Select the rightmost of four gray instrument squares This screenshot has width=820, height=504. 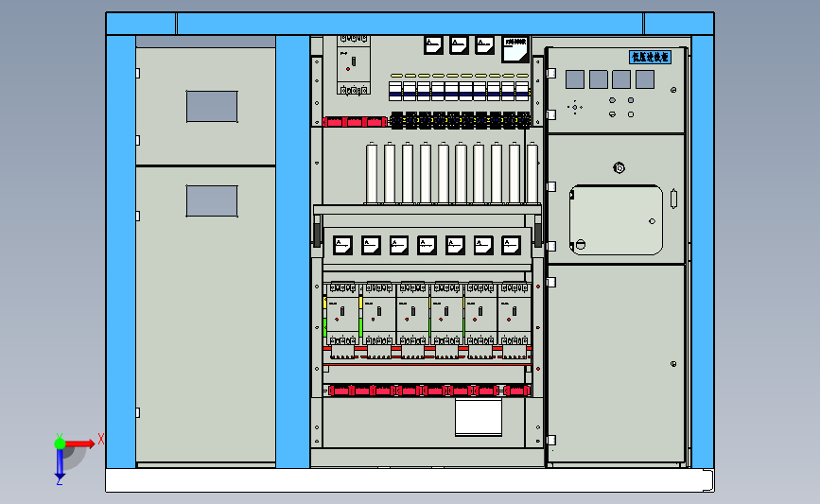645,79
